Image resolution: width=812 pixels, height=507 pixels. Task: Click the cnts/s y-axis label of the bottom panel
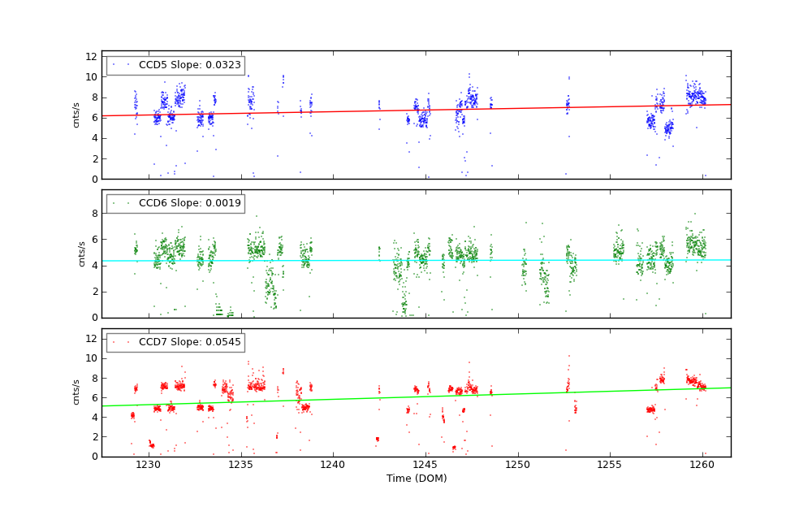point(77,392)
